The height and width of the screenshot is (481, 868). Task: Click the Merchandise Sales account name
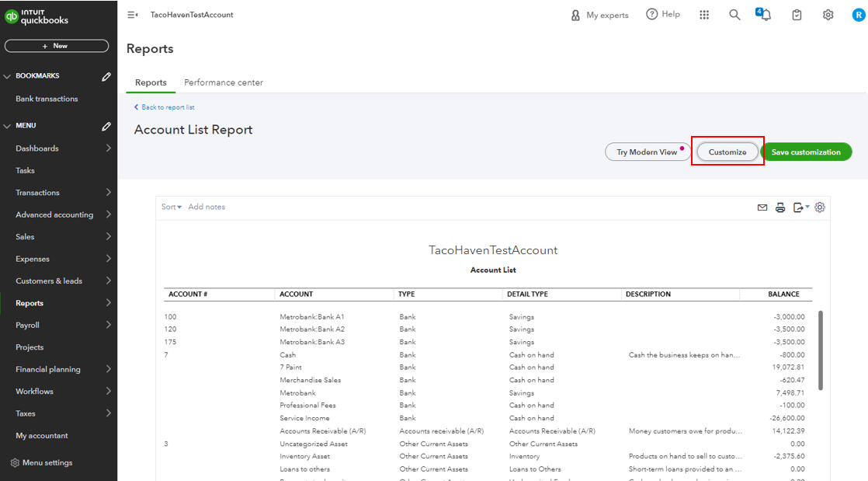(x=310, y=380)
